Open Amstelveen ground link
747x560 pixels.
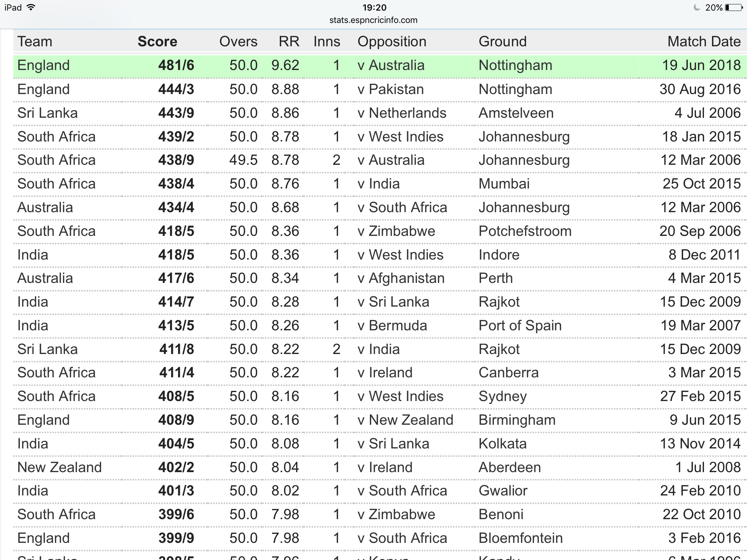(x=516, y=113)
